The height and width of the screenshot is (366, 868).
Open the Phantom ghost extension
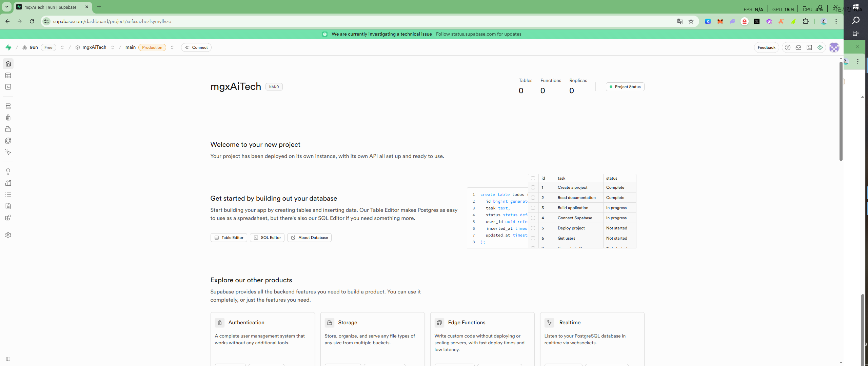(732, 21)
